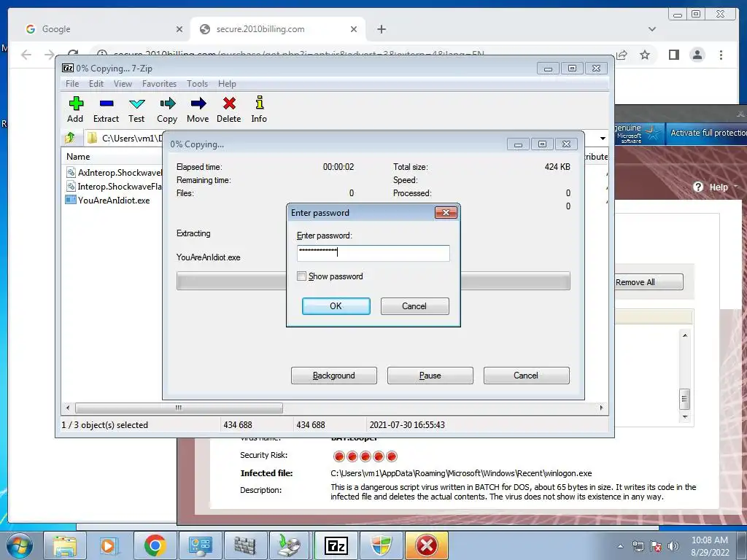Image resolution: width=747 pixels, height=560 pixels.
Task: Select YouAreAnIdiot.exe in the file list
Action: 113,201
